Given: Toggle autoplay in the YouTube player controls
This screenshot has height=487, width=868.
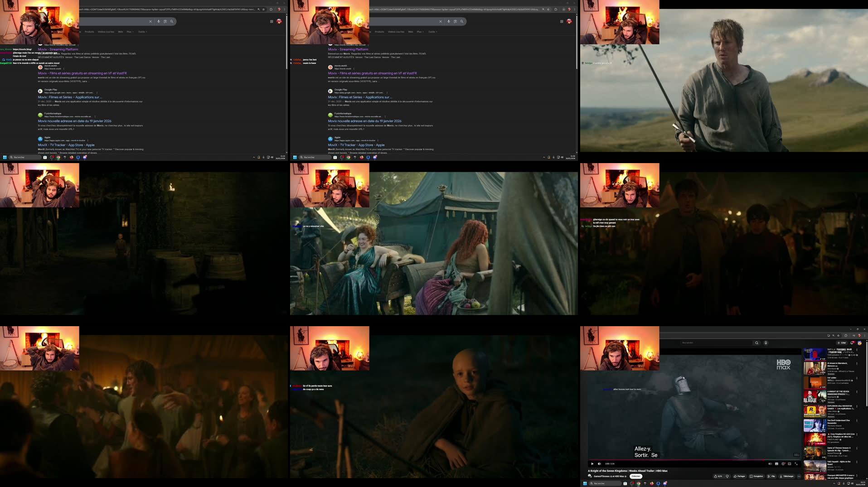Looking at the screenshot, I should [770, 464].
